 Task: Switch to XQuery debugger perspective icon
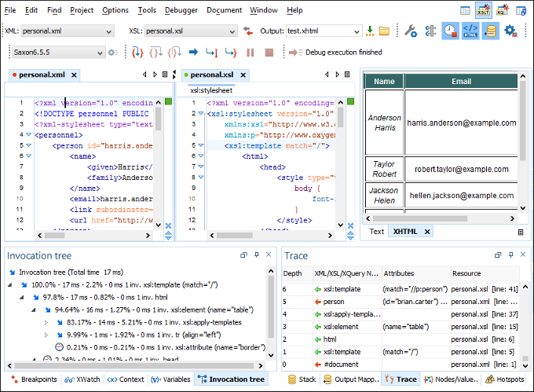[501, 10]
